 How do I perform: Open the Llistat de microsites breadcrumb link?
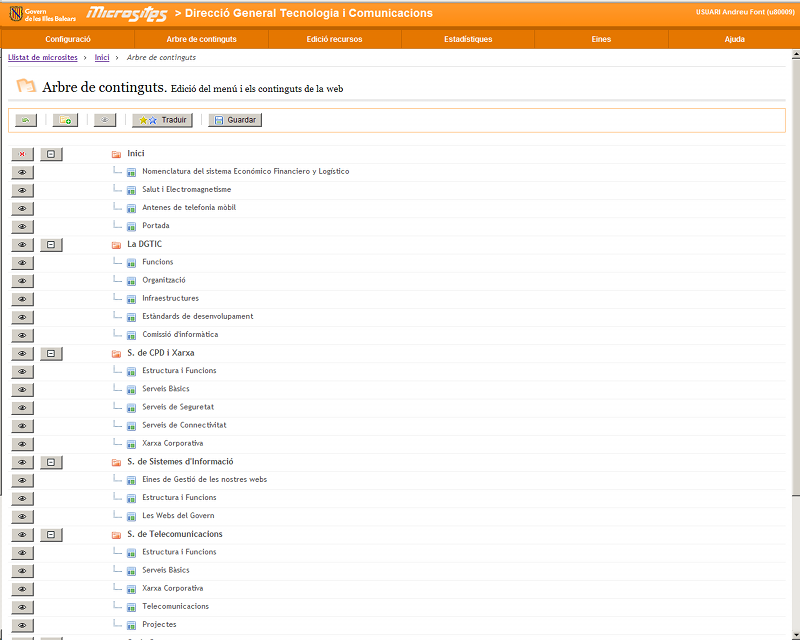43,58
